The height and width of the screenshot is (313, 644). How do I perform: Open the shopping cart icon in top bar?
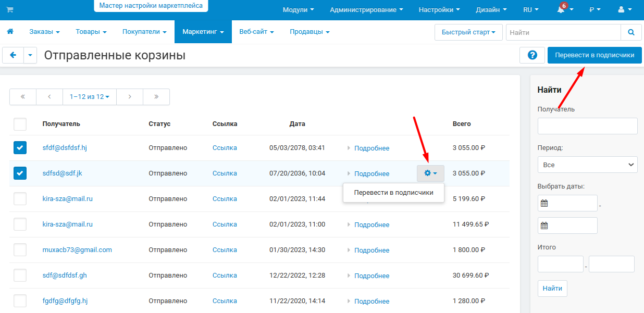(x=10, y=10)
